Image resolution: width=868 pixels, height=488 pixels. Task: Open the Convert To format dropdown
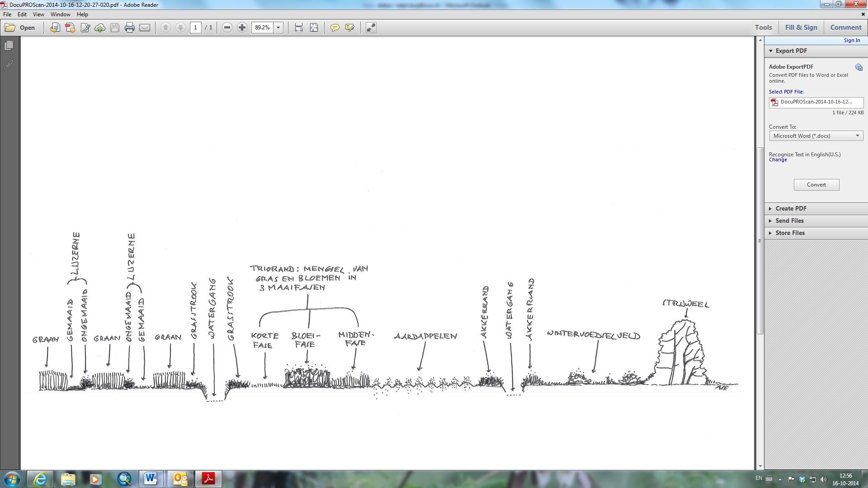point(816,136)
